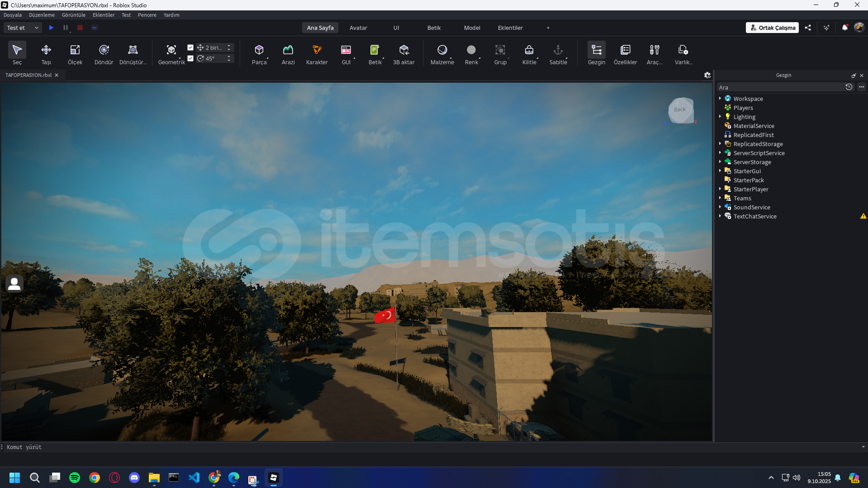The image size is (868, 488).
Task: Open the user avatar profile
Action: pyautogui.click(x=859, y=28)
